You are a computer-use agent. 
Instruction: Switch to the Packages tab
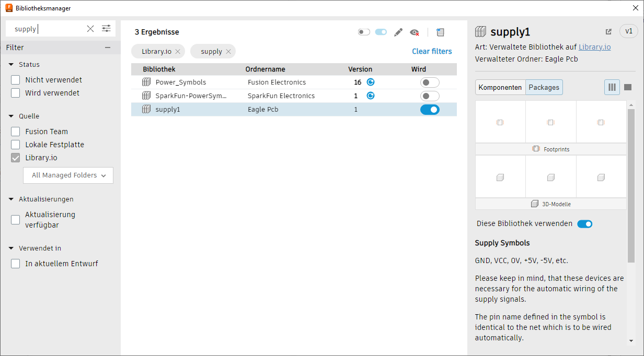544,87
